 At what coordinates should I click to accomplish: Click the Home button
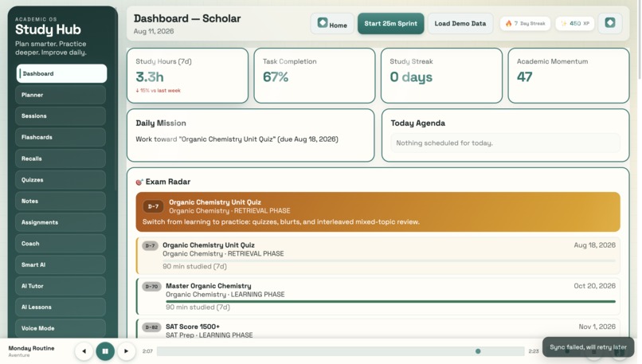(332, 24)
